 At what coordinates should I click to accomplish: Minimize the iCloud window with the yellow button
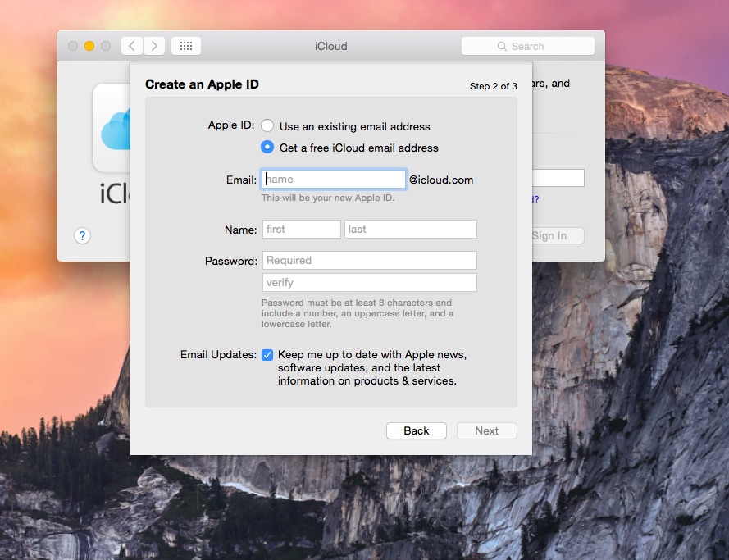pyautogui.click(x=89, y=46)
